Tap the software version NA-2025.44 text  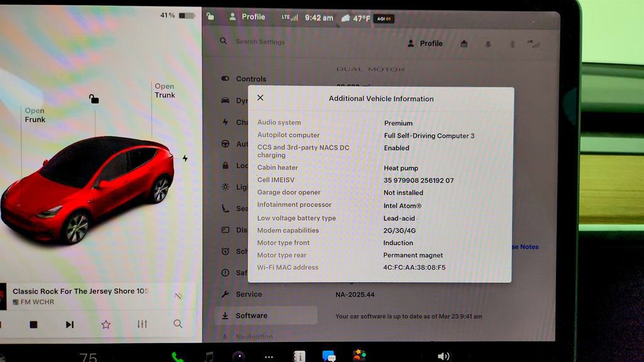(355, 294)
